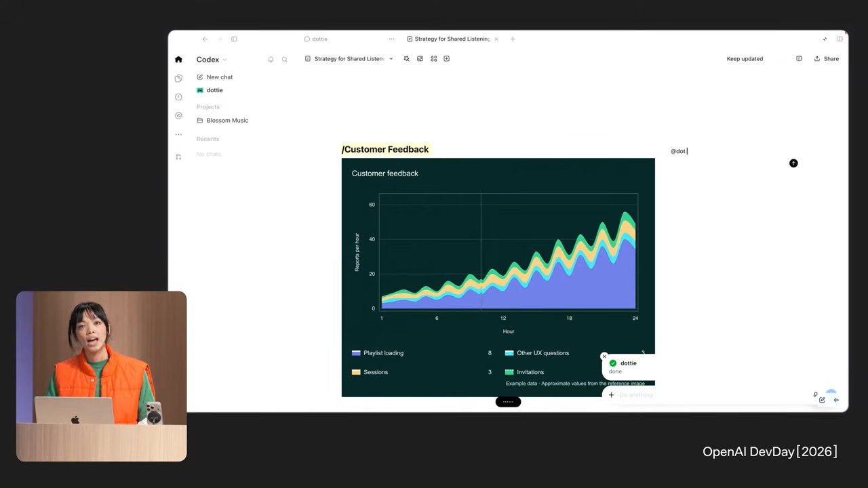Close the Strategy for Shared Listening tab

click(496, 39)
